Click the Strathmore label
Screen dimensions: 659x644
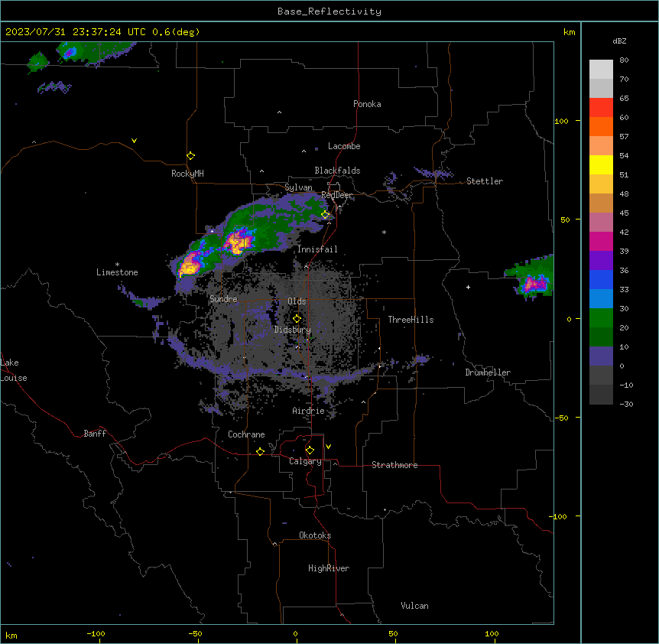click(394, 465)
